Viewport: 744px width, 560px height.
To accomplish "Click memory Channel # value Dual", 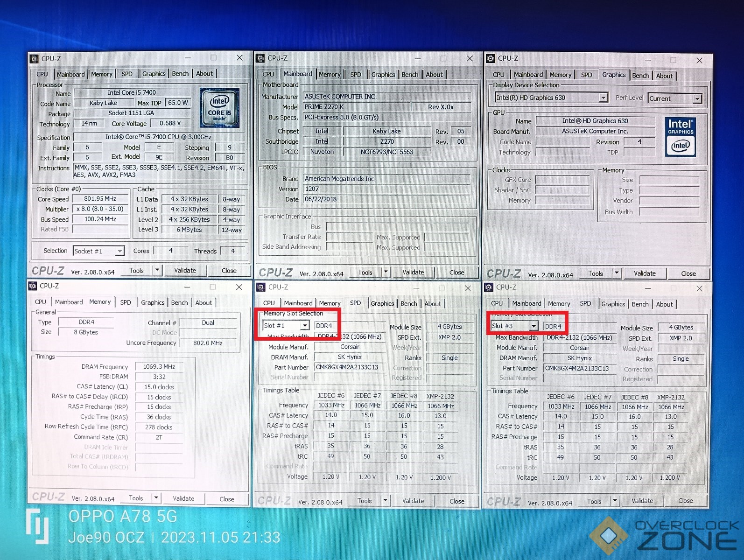I will (208, 322).
